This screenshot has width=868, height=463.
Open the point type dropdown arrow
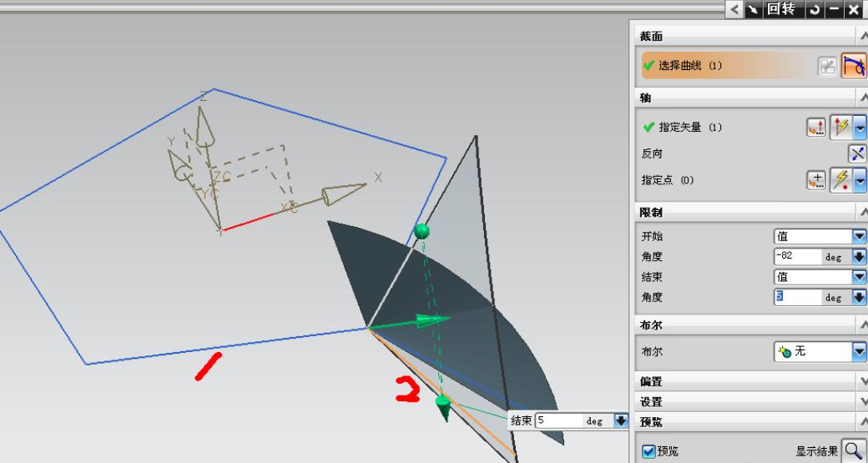click(x=860, y=180)
